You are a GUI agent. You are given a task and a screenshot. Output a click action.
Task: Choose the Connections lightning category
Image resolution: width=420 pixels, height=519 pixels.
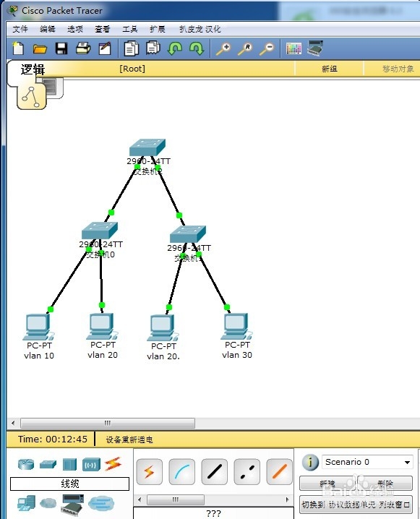[113, 464]
